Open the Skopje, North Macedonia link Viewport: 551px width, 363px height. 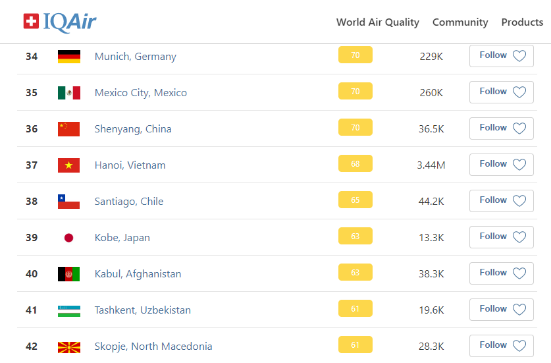[x=153, y=346]
